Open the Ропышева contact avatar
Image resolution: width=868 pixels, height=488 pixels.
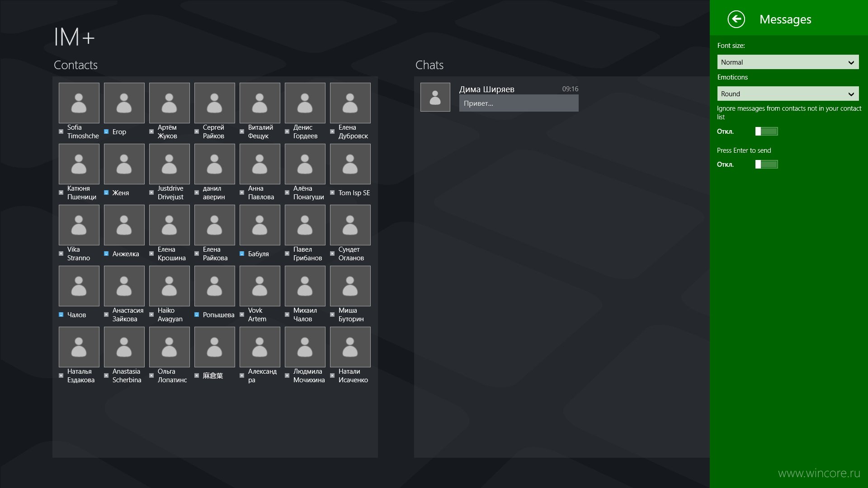click(x=215, y=286)
